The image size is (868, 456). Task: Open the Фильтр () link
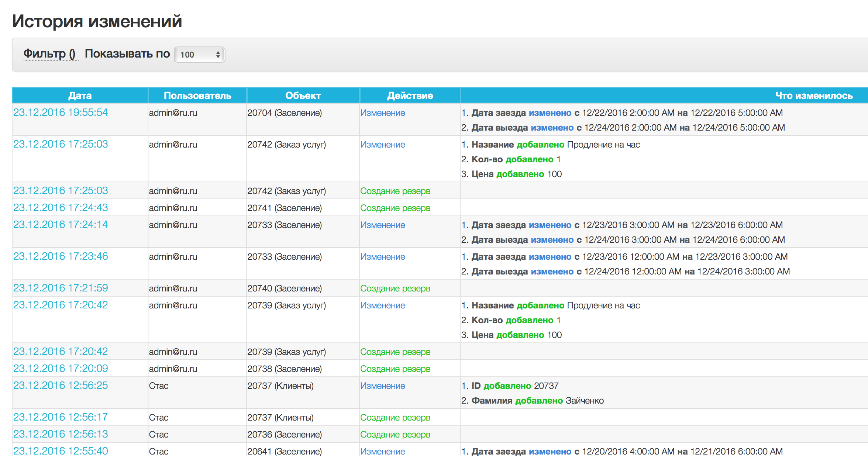[x=51, y=54]
